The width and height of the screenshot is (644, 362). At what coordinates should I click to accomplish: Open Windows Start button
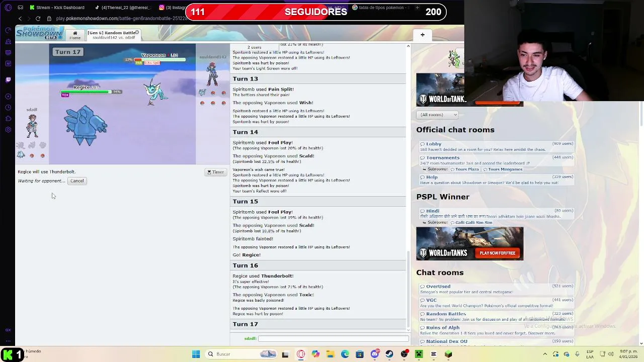coord(196,354)
